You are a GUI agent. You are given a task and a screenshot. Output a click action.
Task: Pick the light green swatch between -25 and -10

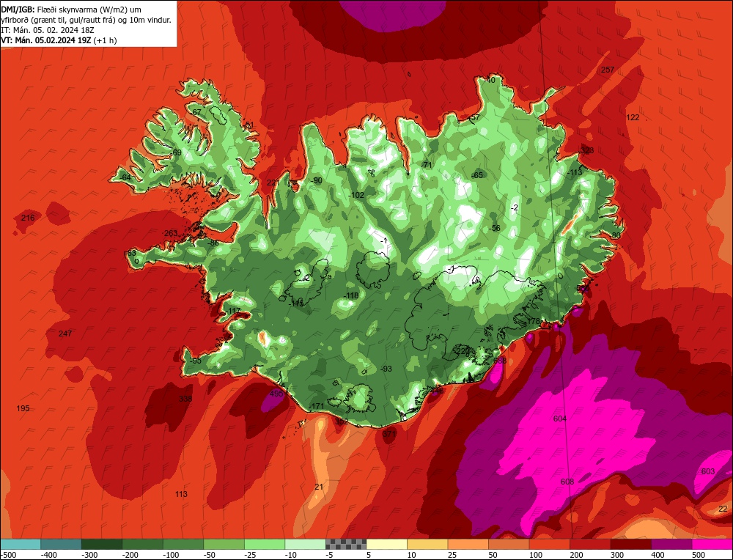265,544
